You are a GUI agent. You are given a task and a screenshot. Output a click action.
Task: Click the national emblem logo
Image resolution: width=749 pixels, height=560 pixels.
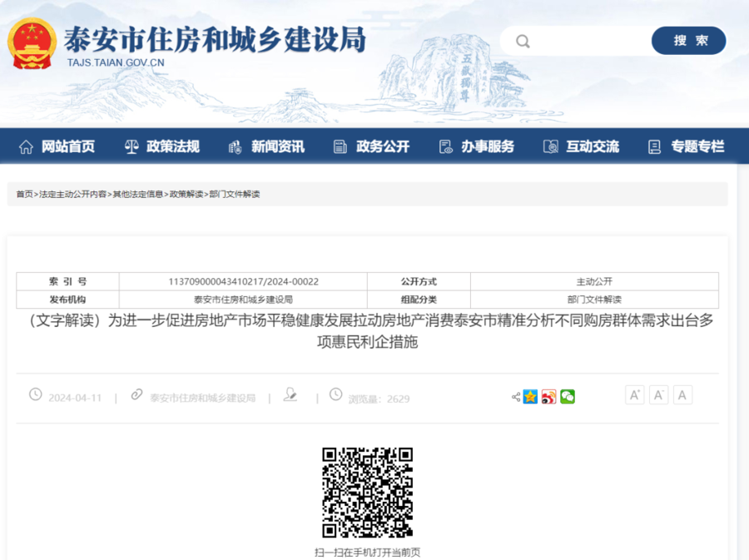[x=32, y=44]
